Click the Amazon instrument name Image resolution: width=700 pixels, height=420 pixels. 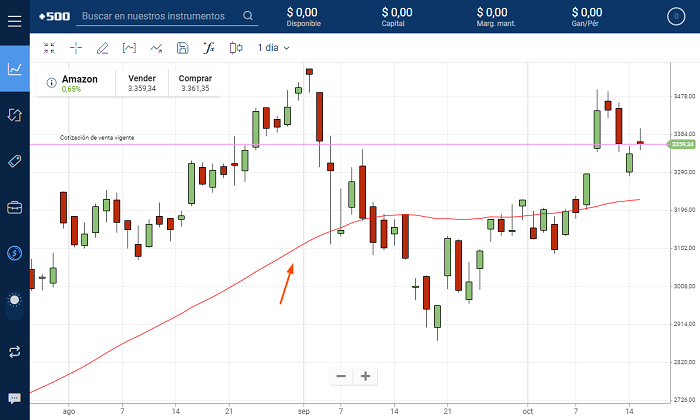coord(79,79)
